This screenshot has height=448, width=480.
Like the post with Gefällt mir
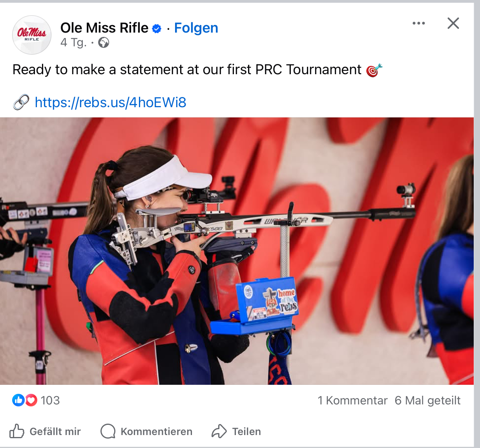tap(45, 431)
